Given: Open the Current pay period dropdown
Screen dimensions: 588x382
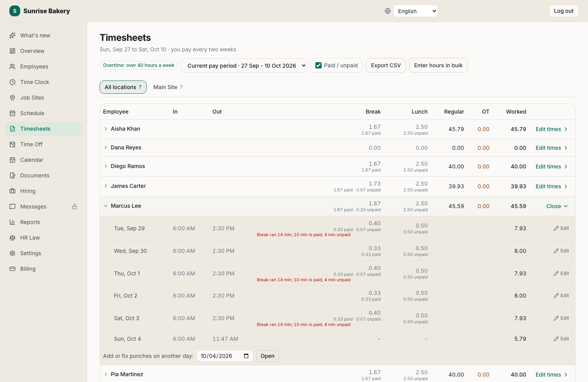Looking at the screenshot, I should click(244, 65).
